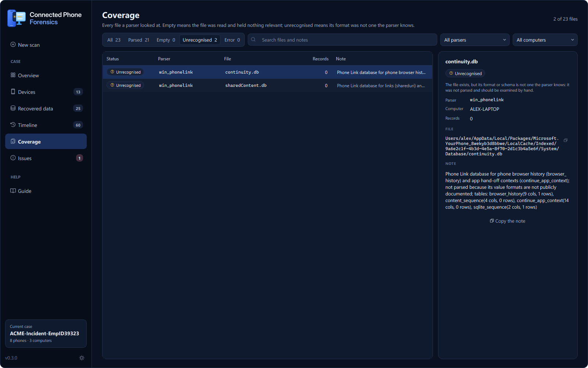Click the Devices count badge 13
Viewport: 588px width, 368px height.
pyautogui.click(x=78, y=92)
